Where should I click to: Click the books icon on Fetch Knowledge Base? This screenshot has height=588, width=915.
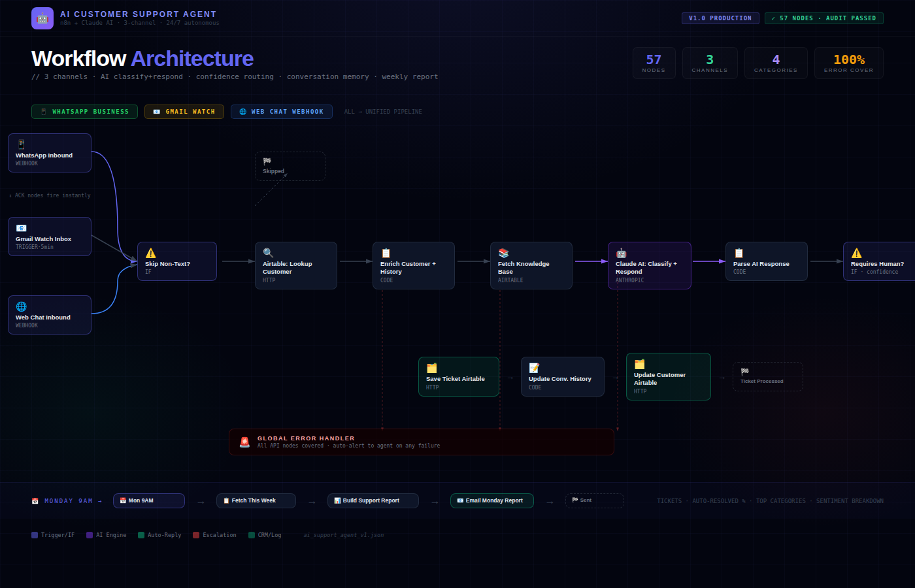(x=503, y=253)
